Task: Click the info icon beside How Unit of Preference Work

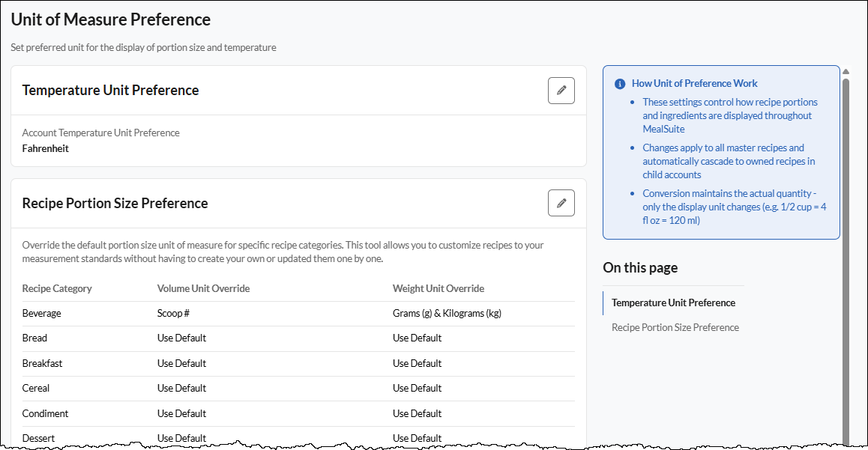Action: 620,83
